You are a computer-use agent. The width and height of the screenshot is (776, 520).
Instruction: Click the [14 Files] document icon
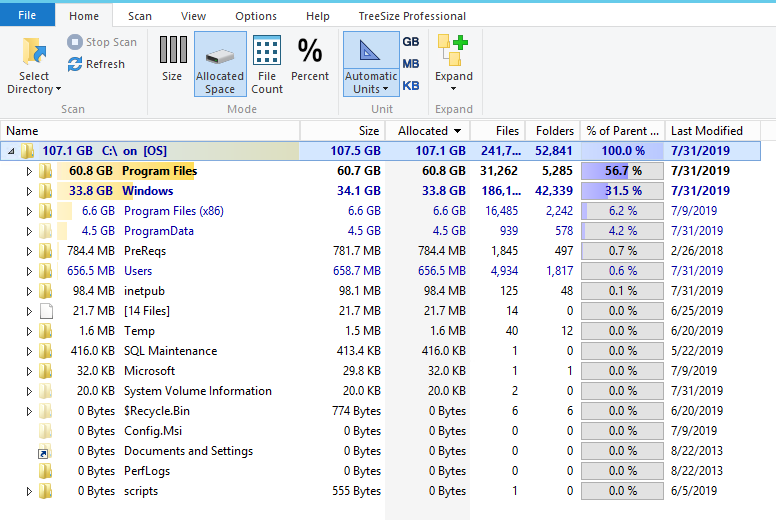(x=46, y=311)
